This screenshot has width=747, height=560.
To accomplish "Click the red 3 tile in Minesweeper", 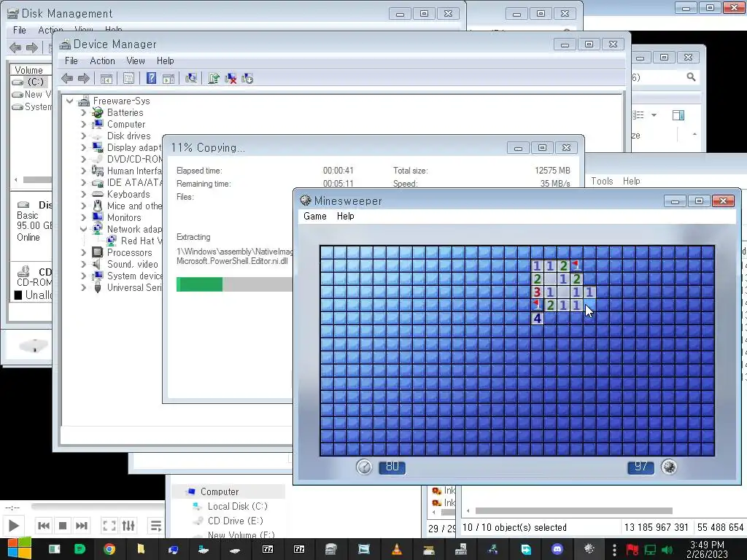I will tap(538, 292).
